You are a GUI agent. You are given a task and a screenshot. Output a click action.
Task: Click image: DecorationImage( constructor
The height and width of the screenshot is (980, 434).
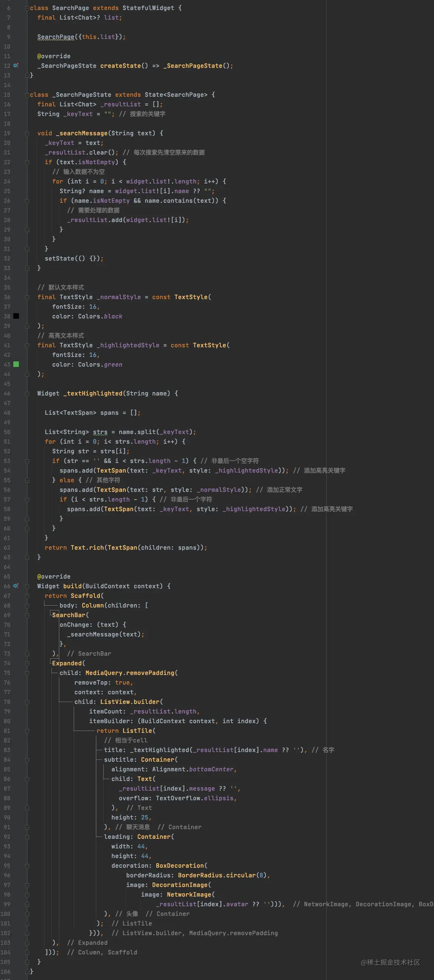(x=168, y=884)
